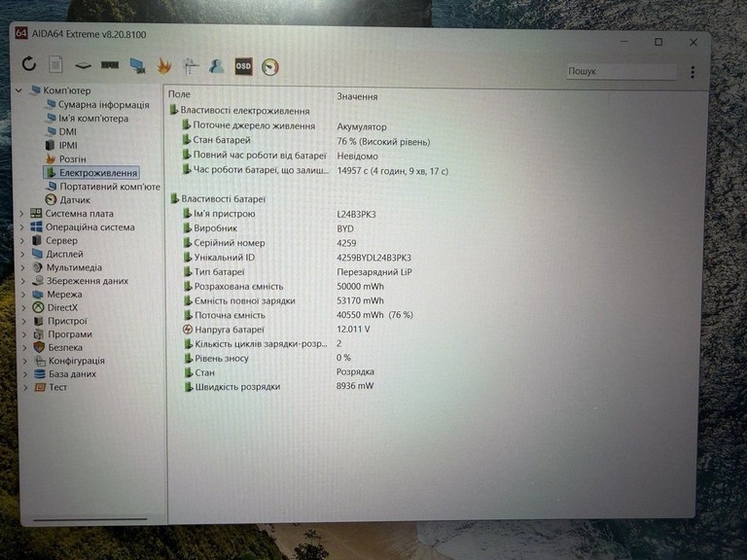Select Повний час роботи від батареї row
Screen dimensions: 747x560
pos(279,156)
